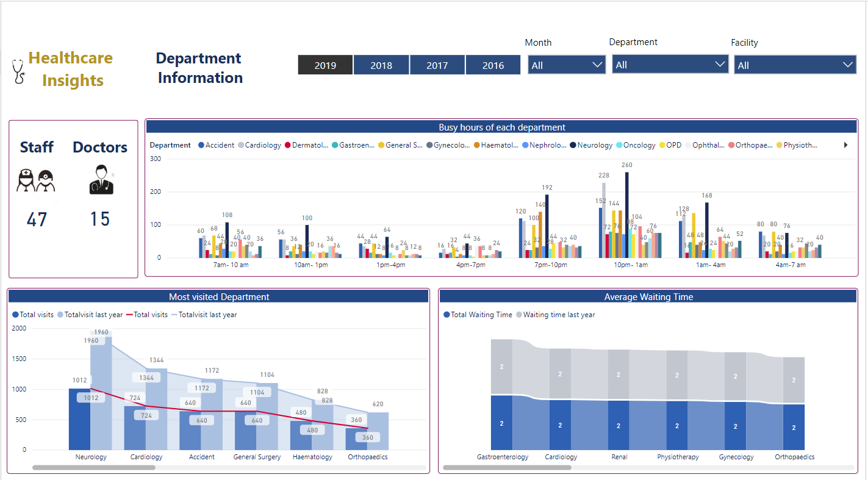The image size is (868, 480).
Task: Click the Neurology legend entry
Action: pos(591,145)
